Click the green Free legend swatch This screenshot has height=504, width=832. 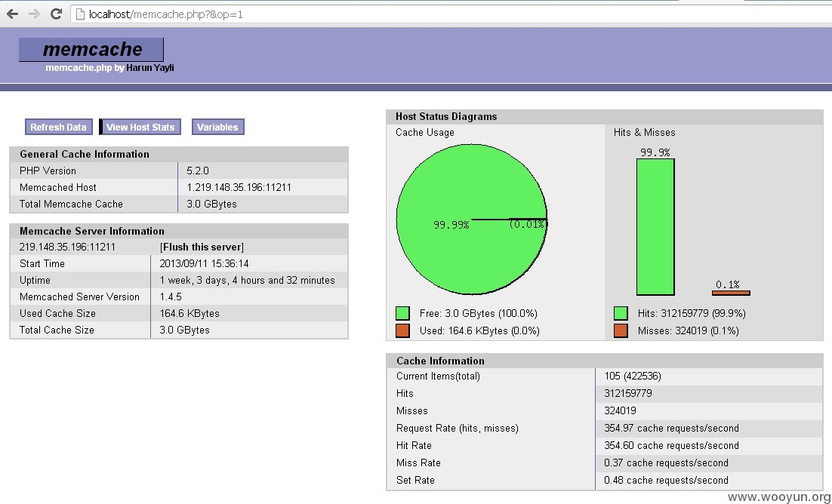pyautogui.click(x=402, y=314)
